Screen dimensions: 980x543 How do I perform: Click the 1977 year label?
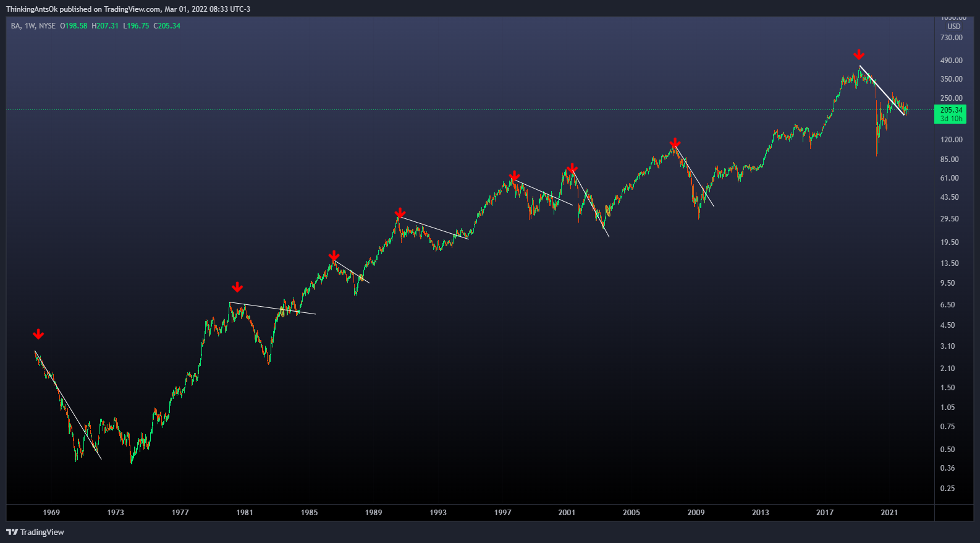180,513
